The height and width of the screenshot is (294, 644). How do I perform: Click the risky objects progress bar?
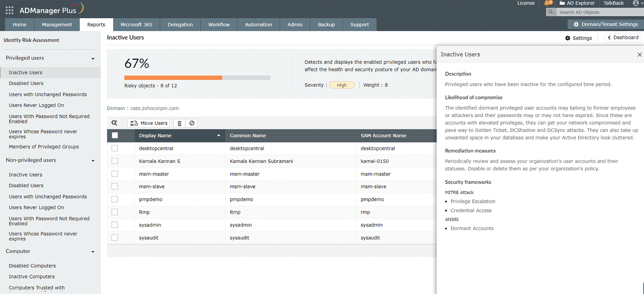point(197,78)
